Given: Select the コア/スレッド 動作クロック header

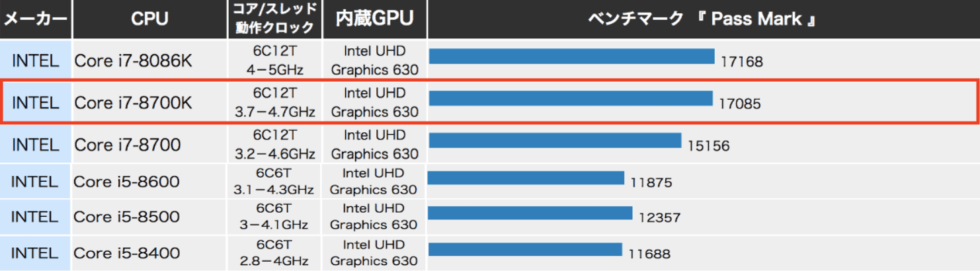Looking at the screenshot, I should tap(275, 19).
